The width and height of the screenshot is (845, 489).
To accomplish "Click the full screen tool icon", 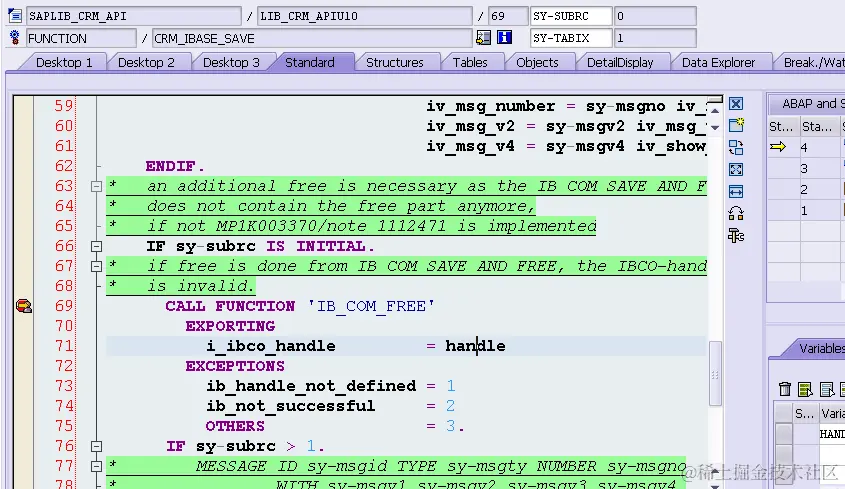I will coord(736,169).
